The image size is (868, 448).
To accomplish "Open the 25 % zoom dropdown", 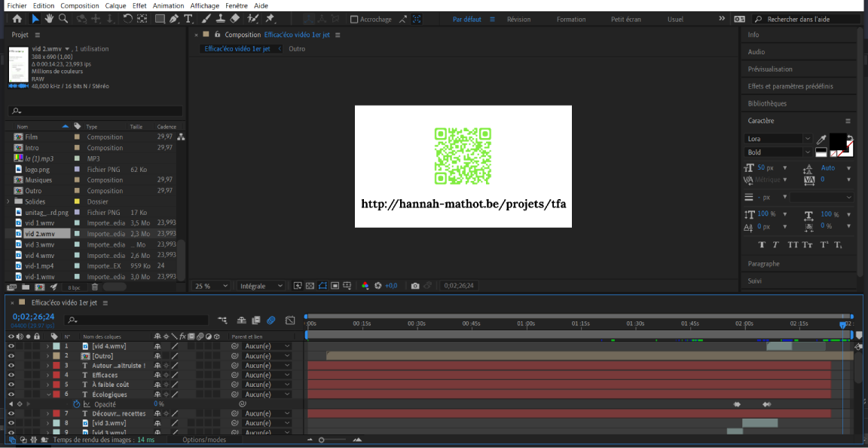I will click(210, 286).
